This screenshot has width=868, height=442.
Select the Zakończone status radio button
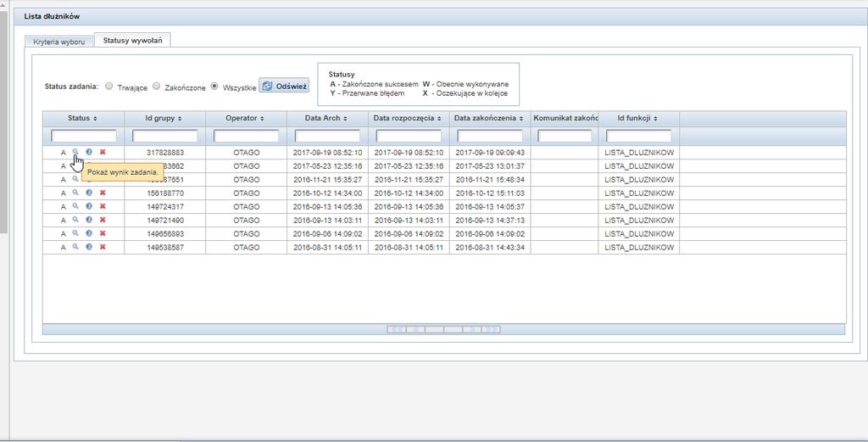[157, 86]
